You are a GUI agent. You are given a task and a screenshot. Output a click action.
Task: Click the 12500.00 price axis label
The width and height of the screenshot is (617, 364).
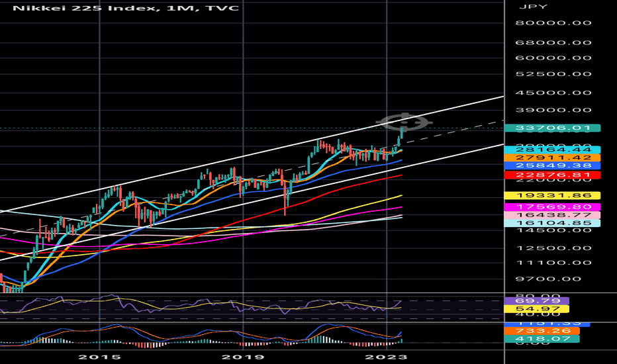[x=553, y=248]
